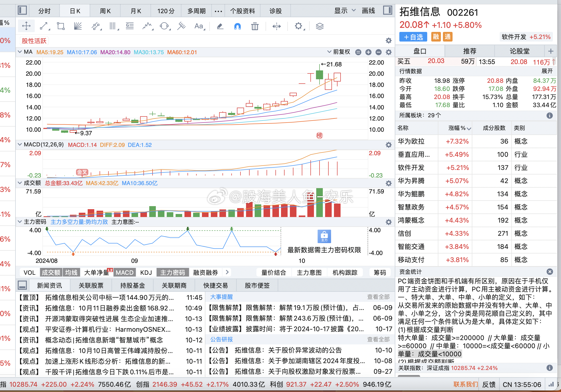Select the golden ratio lines tool
The height and width of the screenshot is (392, 561).
point(130,26)
